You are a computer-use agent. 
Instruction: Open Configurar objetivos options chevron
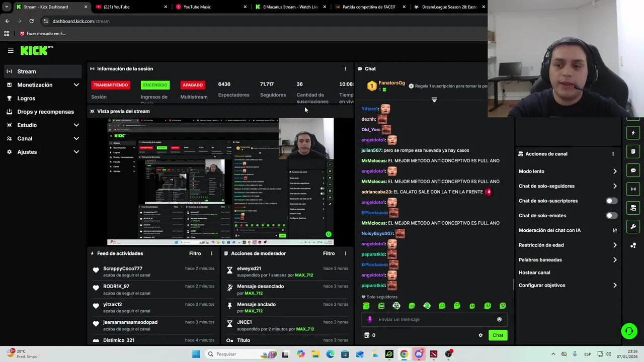pyautogui.click(x=615, y=285)
